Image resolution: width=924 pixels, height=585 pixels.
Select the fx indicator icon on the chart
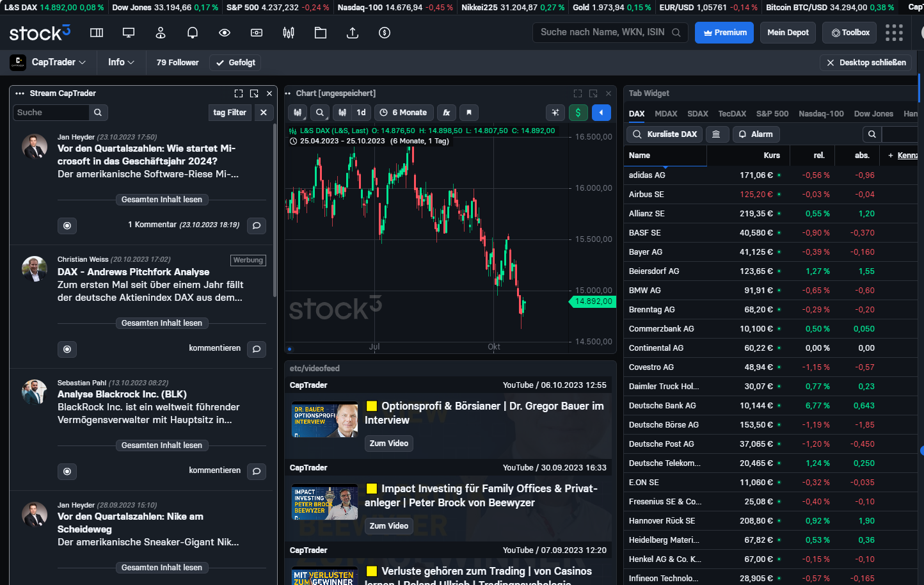(x=446, y=113)
